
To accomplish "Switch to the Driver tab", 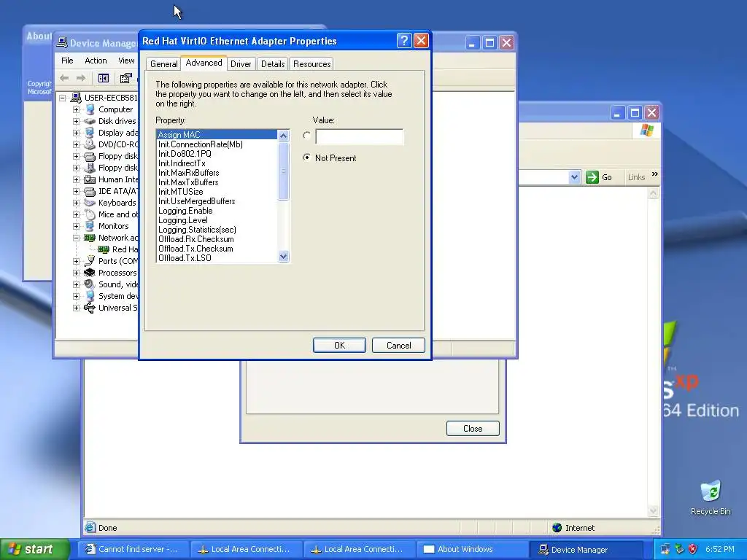I will pos(241,64).
